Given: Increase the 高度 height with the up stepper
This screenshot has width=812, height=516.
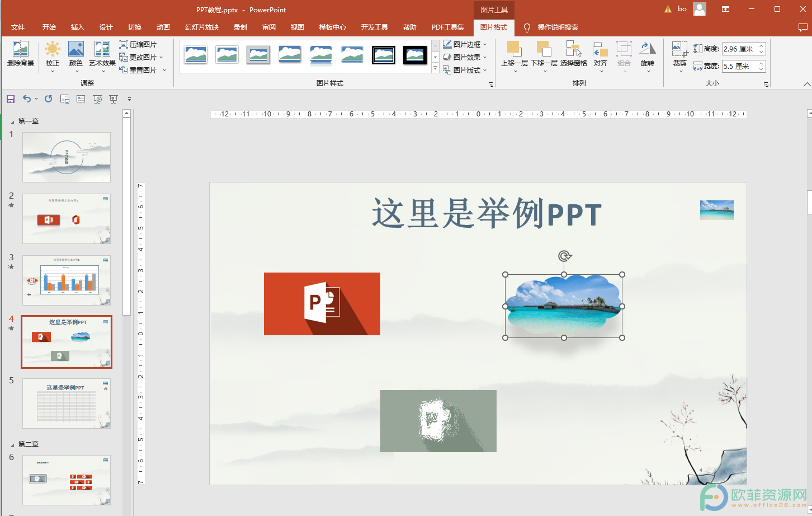Looking at the screenshot, I should click(761, 46).
